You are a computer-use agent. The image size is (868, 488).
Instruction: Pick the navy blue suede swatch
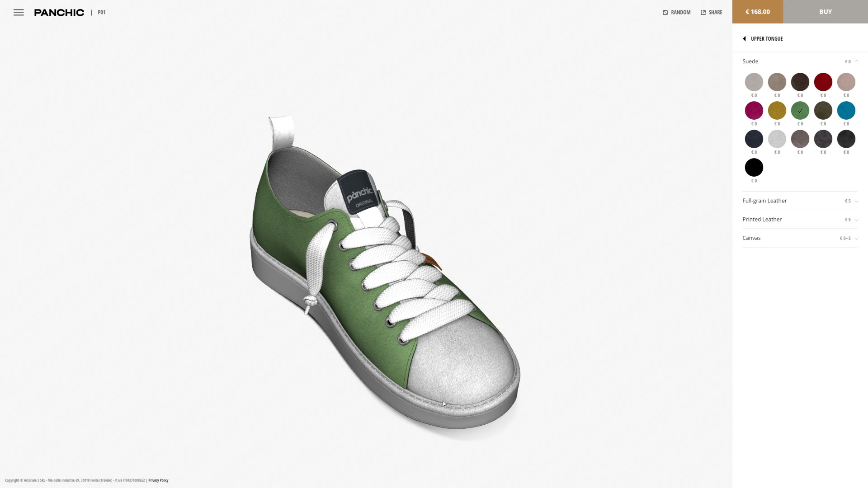[x=754, y=139]
